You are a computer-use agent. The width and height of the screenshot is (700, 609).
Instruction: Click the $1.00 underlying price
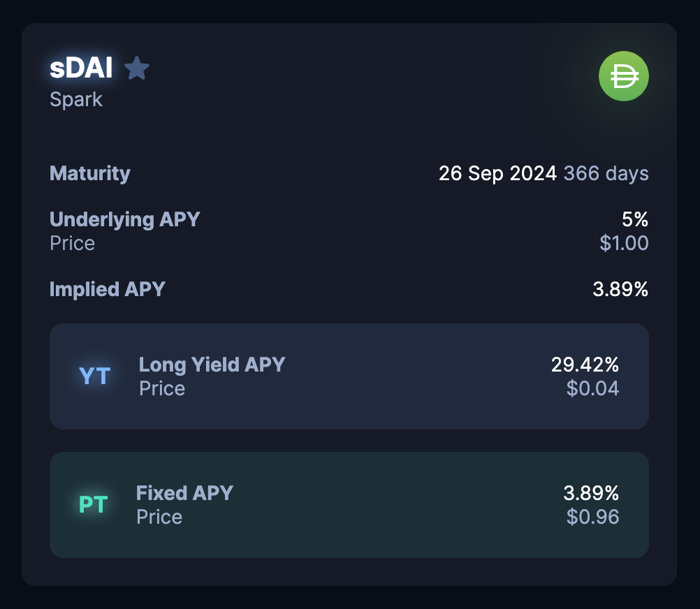[x=624, y=243]
